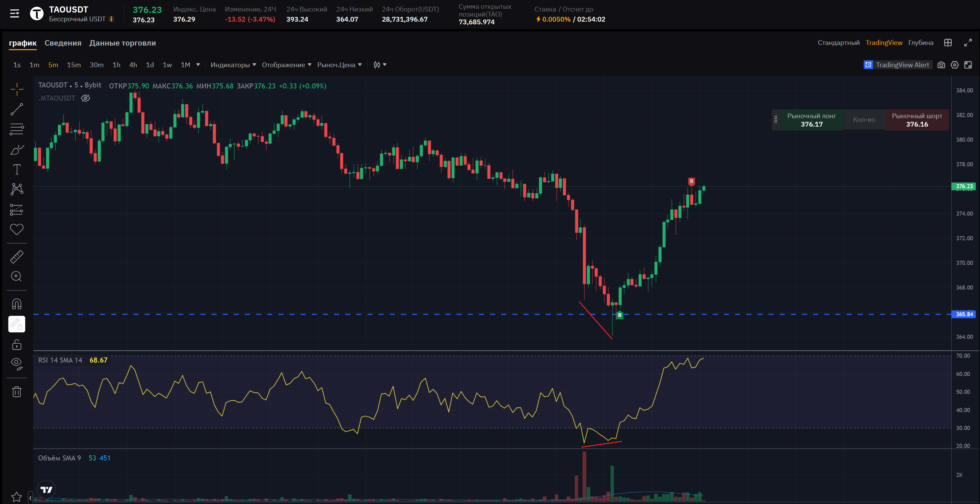Toggle visibility of .MTAOUSDT series
The image size is (980, 504).
click(86, 98)
